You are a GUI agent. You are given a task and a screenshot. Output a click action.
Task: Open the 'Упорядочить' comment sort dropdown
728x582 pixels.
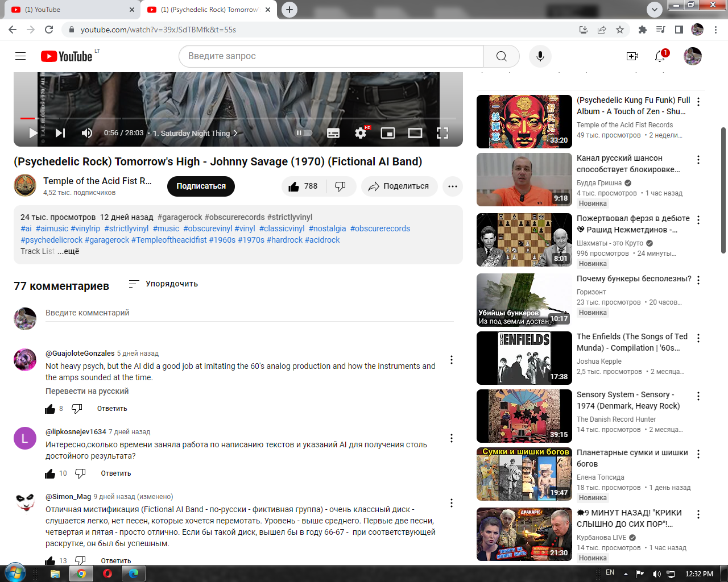pos(163,284)
